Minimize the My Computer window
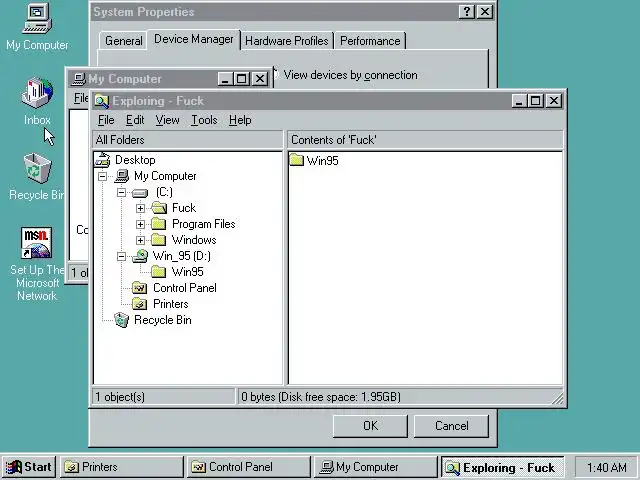This screenshot has width=640, height=480. (x=226, y=78)
